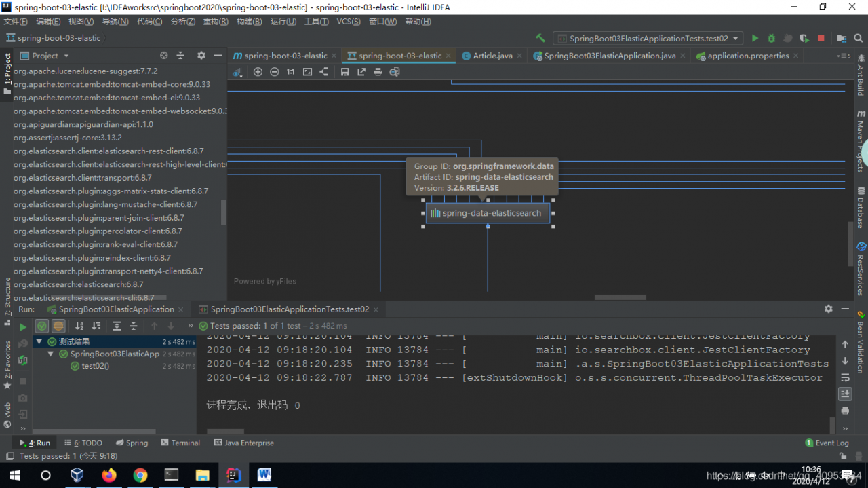The width and height of the screenshot is (868, 488).
Task: Debug the test02 configuration
Action: click(x=771, y=39)
